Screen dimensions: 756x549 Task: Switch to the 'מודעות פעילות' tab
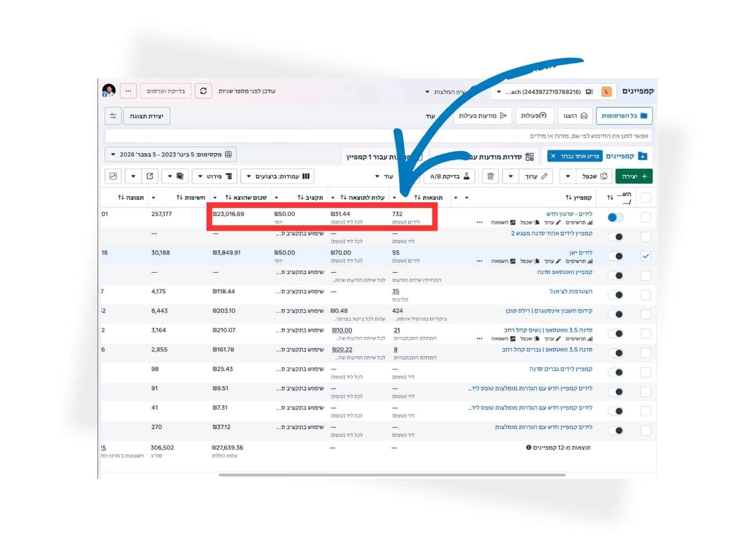point(482,116)
